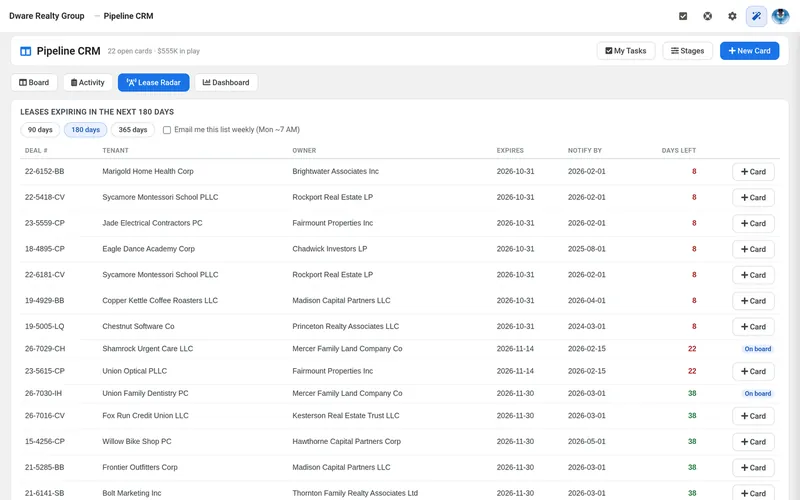Click owner Chadwick Investors LP

pyautogui.click(x=330, y=249)
